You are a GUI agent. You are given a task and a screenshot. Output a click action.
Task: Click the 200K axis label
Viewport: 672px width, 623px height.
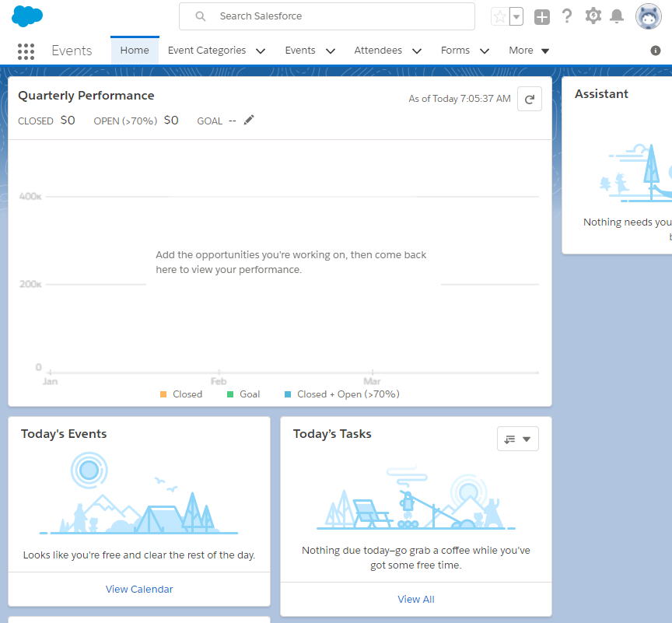30,284
